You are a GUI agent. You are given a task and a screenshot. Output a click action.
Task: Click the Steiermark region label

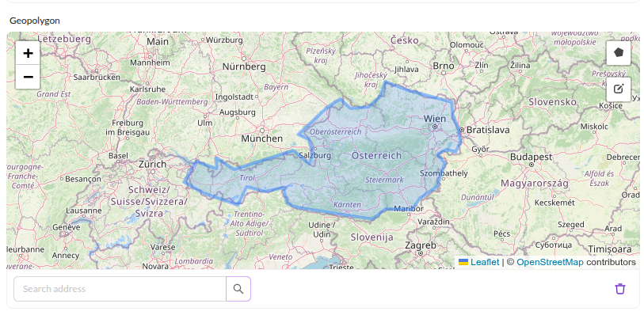[384, 180]
